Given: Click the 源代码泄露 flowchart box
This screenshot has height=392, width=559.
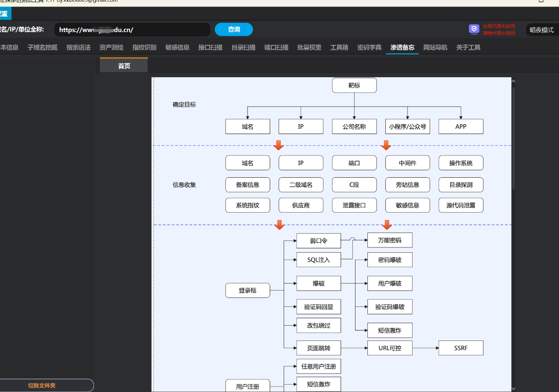Looking at the screenshot, I should click(x=461, y=205).
